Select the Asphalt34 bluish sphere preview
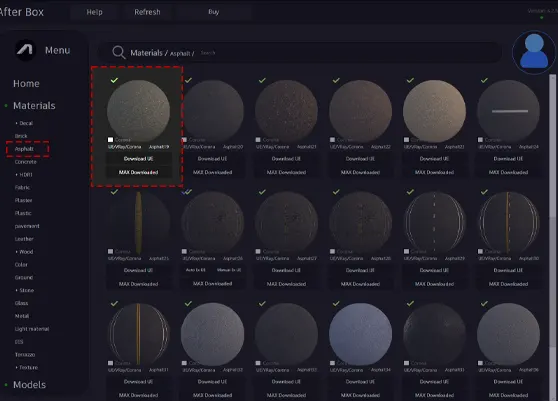558x401 pixels. coord(360,334)
